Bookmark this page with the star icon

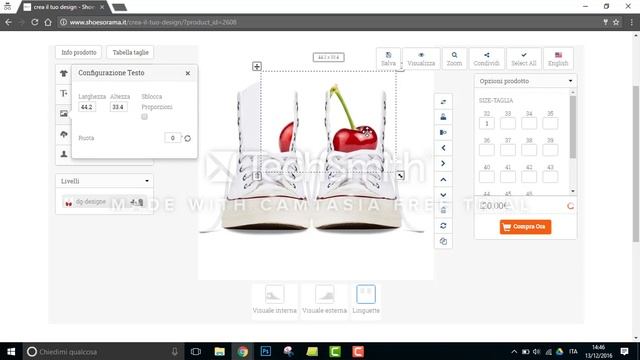coord(616,22)
